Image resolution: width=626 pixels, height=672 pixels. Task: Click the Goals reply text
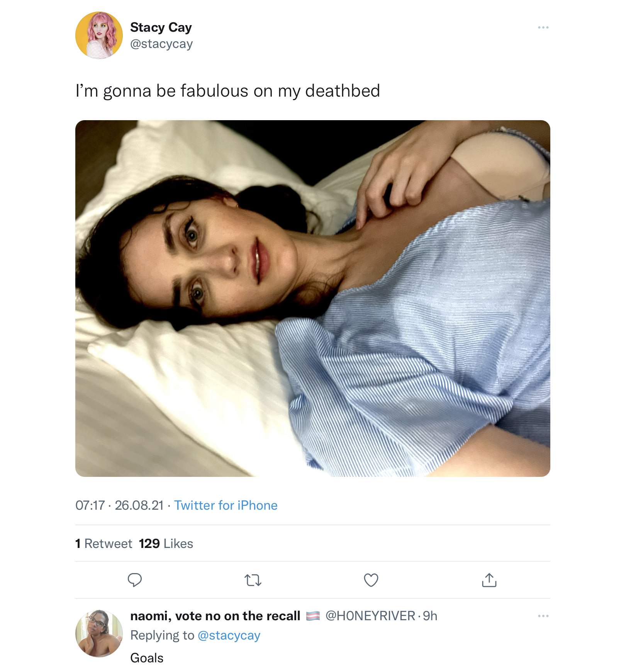[x=147, y=658]
